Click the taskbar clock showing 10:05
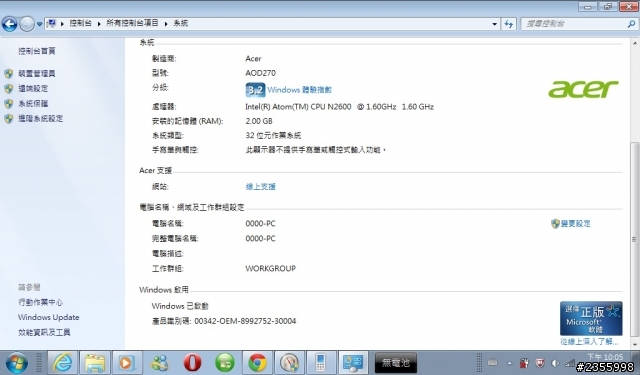The height and width of the screenshot is (375, 640). 605,357
